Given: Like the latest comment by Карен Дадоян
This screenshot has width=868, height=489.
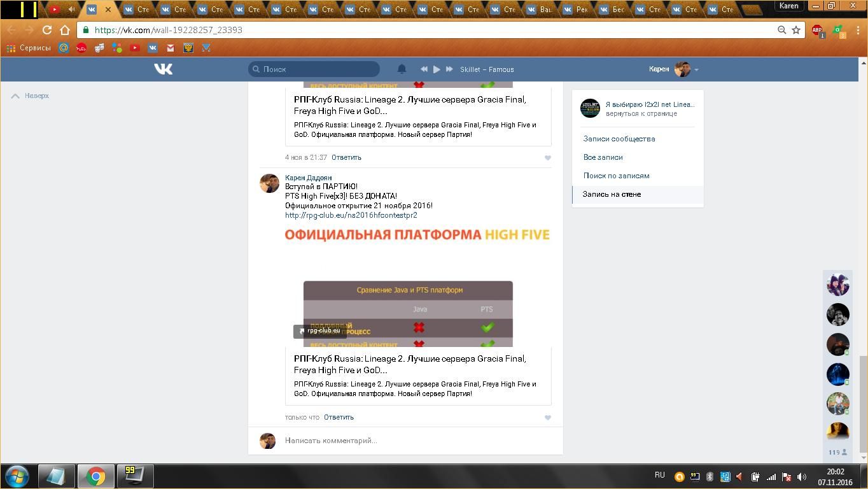Looking at the screenshot, I should tap(547, 418).
